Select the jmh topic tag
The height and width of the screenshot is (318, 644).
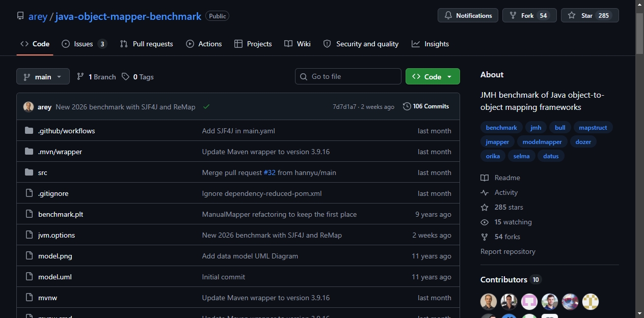coord(535,128)
